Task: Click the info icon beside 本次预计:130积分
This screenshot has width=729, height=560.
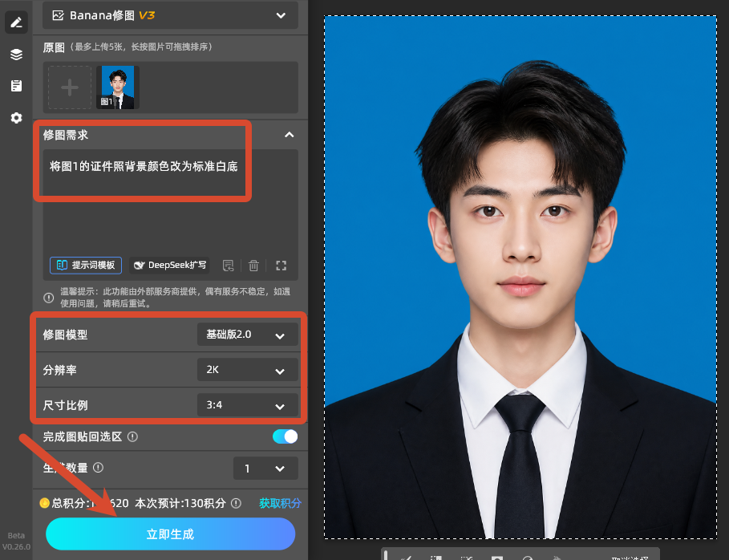Action: coord(236,503)
